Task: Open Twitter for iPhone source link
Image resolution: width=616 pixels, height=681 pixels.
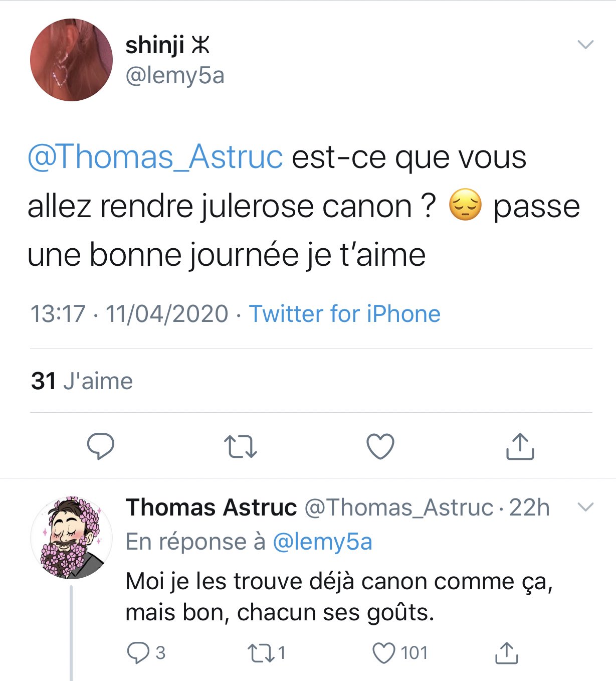Action: click(x=345, y=314)
